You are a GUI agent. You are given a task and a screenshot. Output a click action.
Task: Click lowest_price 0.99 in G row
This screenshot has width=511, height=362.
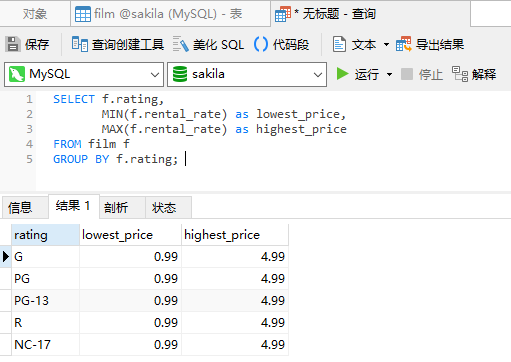(x=130, y=257)
